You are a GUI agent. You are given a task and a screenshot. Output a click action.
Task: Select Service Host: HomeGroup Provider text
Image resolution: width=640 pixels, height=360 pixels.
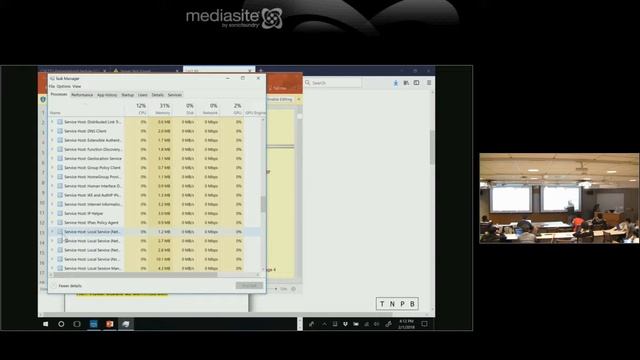[x=92, y=177]
